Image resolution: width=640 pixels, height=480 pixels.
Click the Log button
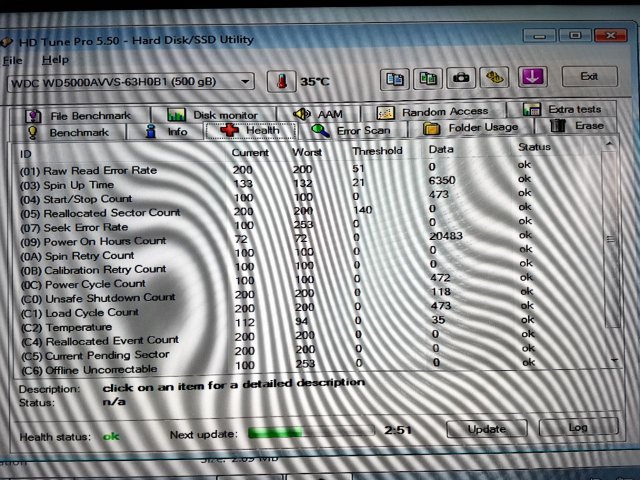pos(579,427)
